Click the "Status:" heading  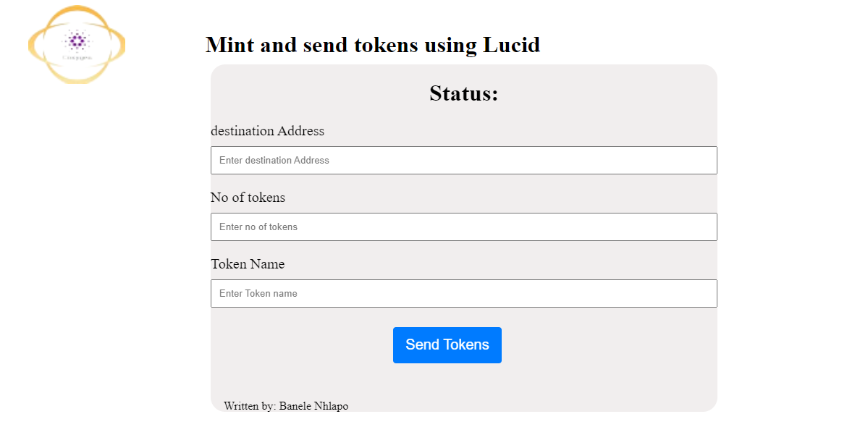[464, 93]
